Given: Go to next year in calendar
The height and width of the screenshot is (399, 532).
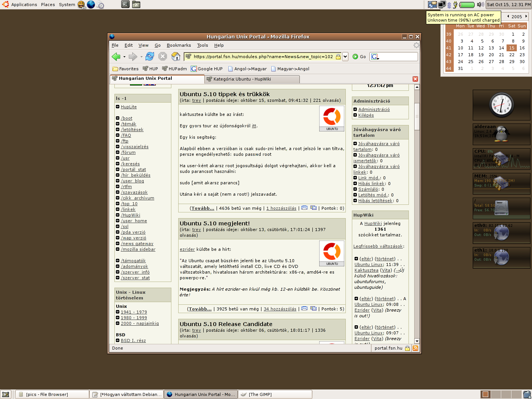Looking at the screenshot, I should coord(526,16).
